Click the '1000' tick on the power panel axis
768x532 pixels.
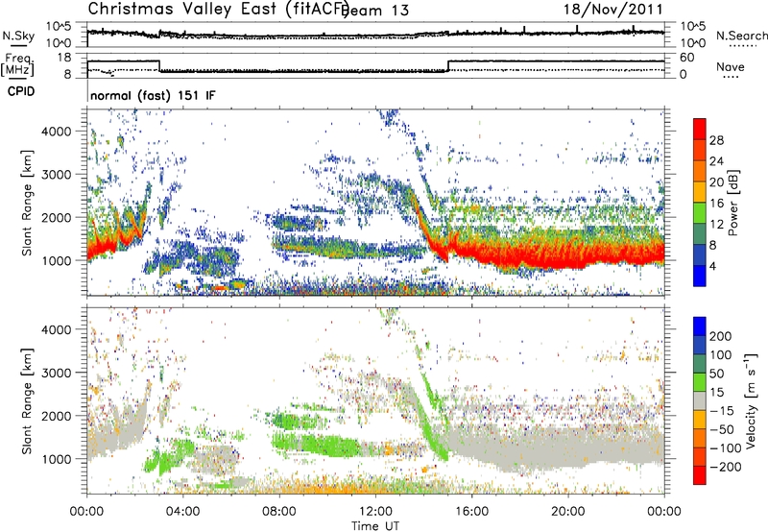[x=57, y=260]
